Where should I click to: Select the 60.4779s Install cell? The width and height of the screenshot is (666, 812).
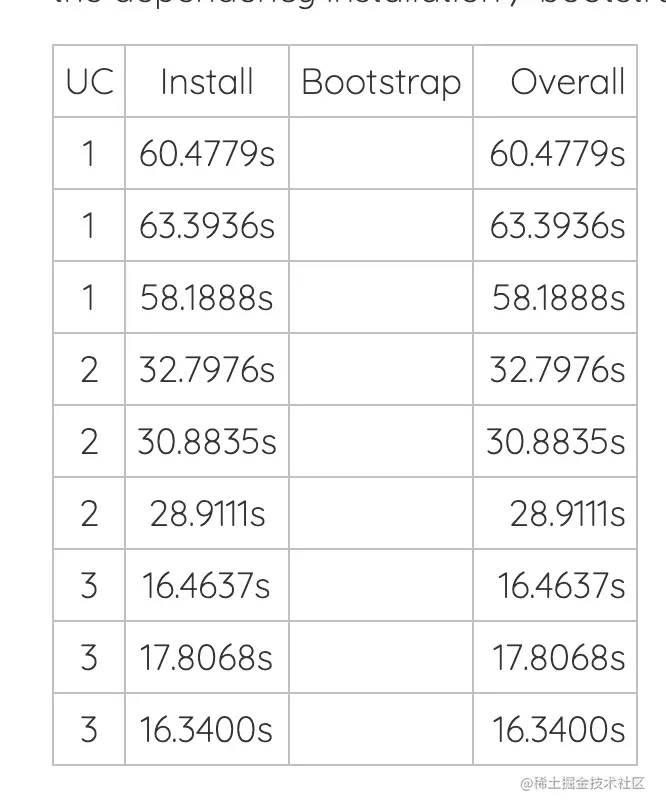tap(207, 153)
